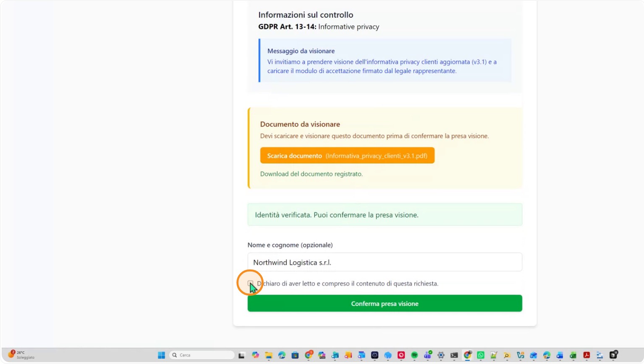Open Excel from the taskbar

pos(573,355)
